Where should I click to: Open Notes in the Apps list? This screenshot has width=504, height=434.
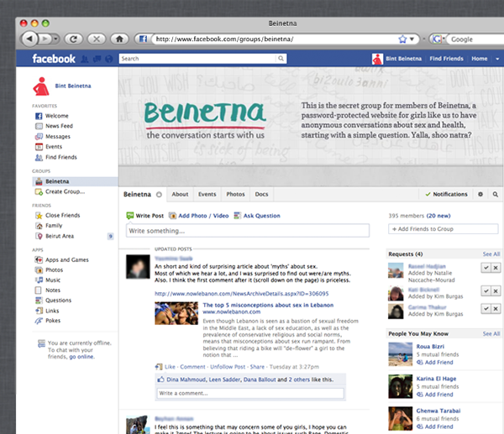pyautogui.click(x=53, y=290)
